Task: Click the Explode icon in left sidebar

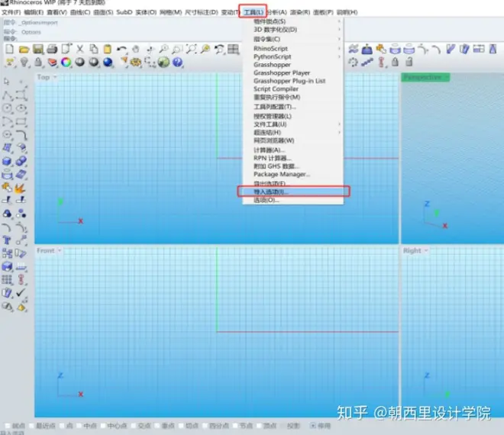Action: [x=21, y=188]
